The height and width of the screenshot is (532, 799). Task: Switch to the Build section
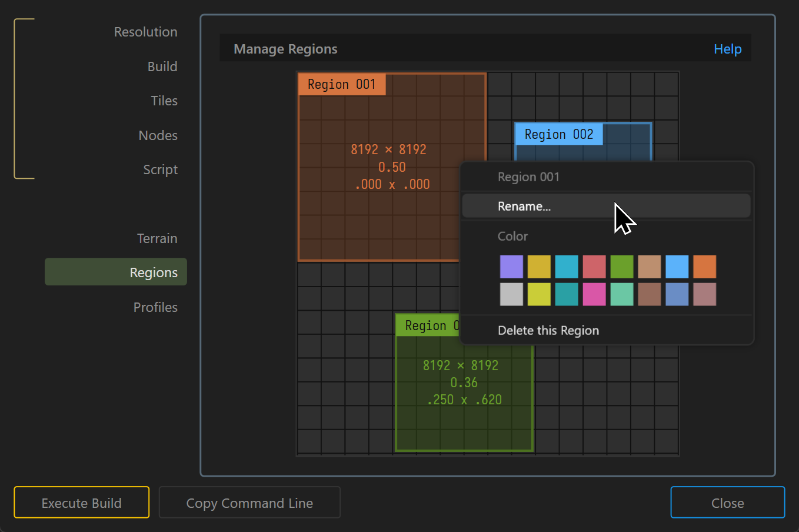click(162, 66)
